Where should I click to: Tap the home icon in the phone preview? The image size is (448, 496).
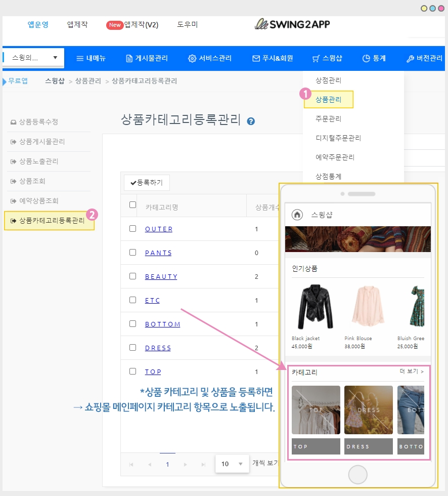pyautogui.click(x=297, y=215)
